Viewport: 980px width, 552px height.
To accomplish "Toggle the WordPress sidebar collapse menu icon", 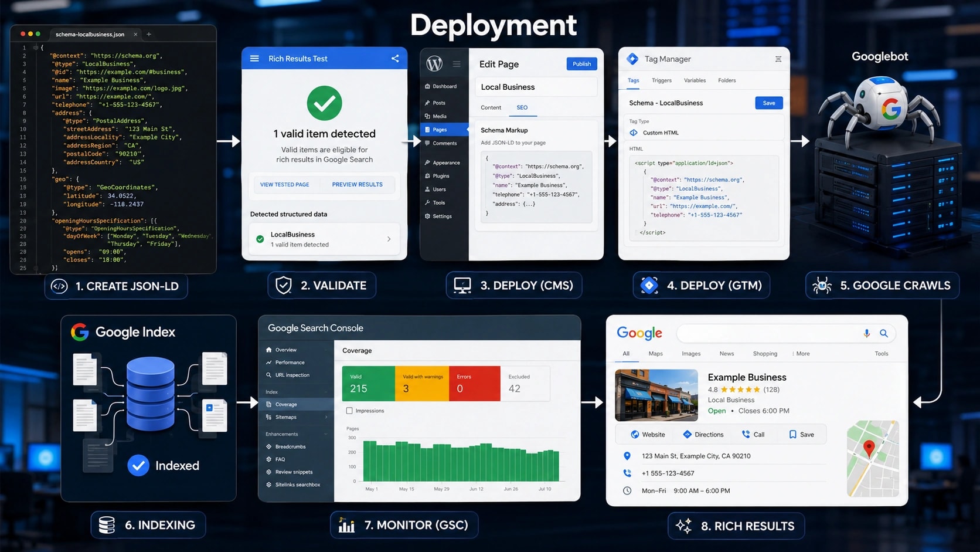I will pyautogui.click(x=457, y=63).
